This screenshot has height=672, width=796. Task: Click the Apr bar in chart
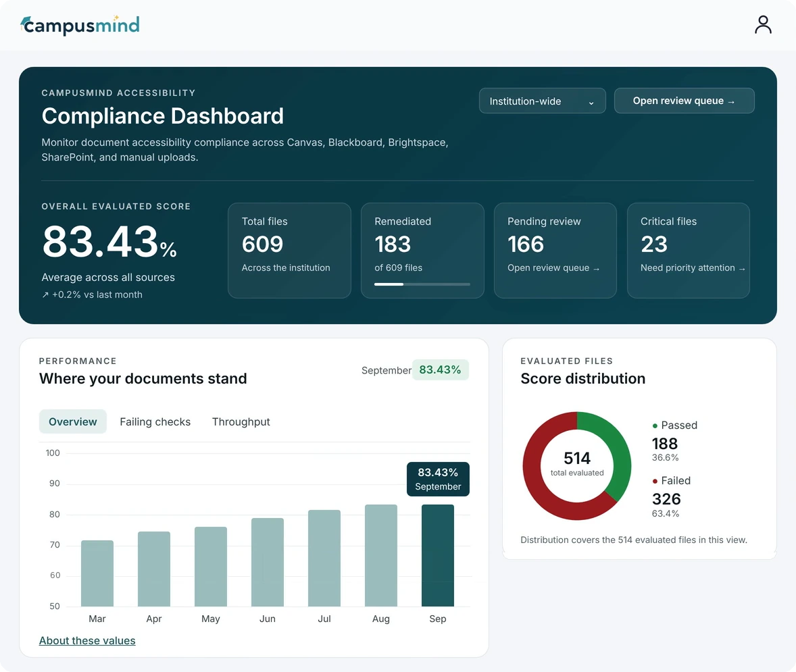tap(154, 569)
